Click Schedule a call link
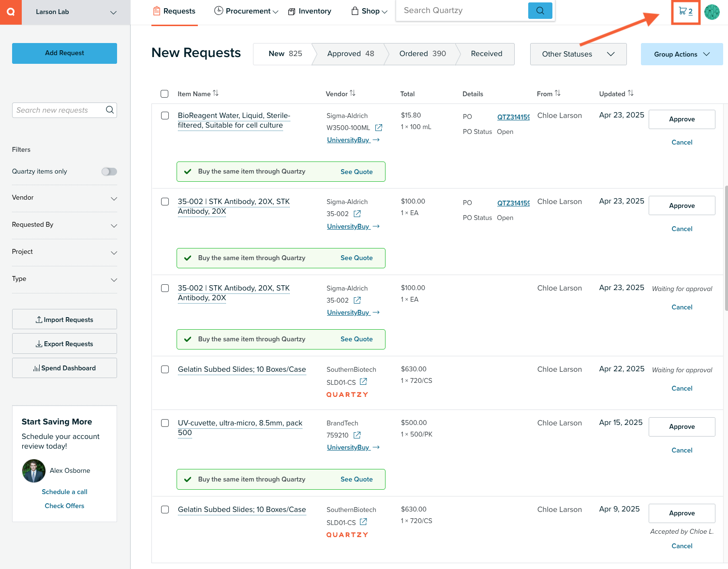Screen dimensions: 728x569 (x=64, y=492)
